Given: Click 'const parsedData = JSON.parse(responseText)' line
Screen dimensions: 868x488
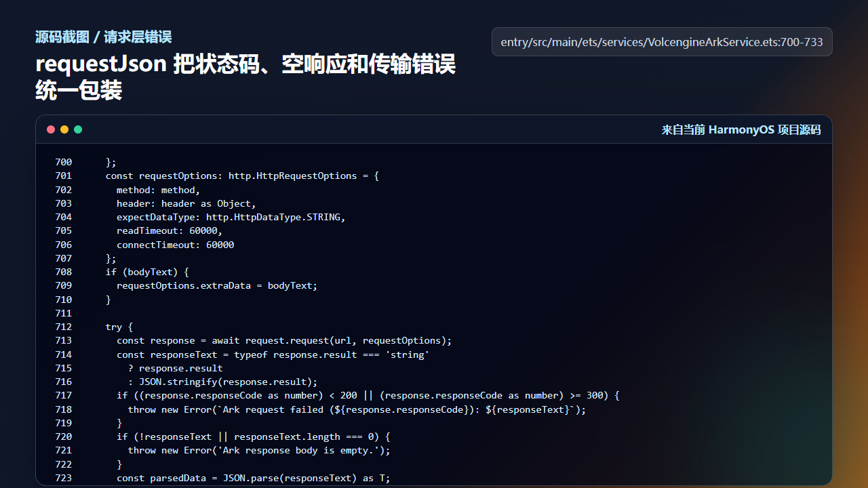Looking at the screenshot, I should point(254,478).
